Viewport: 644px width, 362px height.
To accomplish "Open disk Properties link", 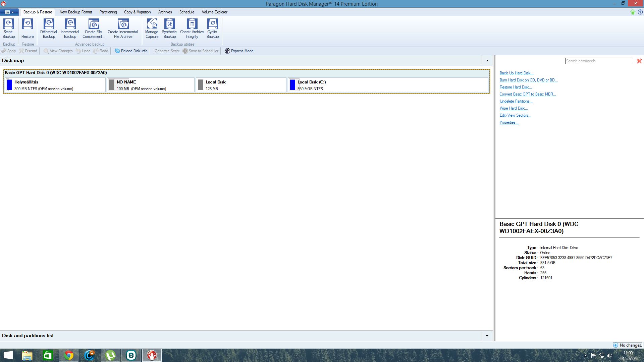I will click(509, 122).
